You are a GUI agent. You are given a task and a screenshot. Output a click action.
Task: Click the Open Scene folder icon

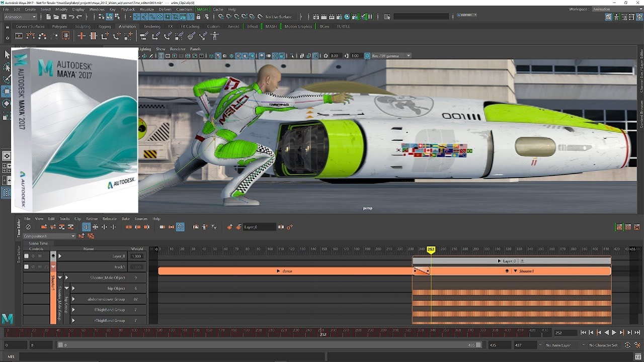[x=56, y=17]
